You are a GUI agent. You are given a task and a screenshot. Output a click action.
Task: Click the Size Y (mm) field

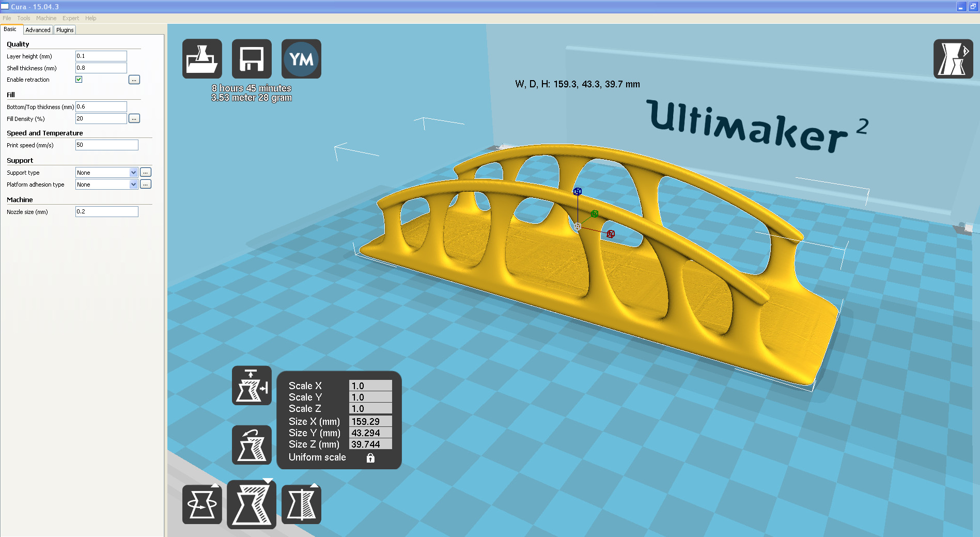tap(371, 433)
